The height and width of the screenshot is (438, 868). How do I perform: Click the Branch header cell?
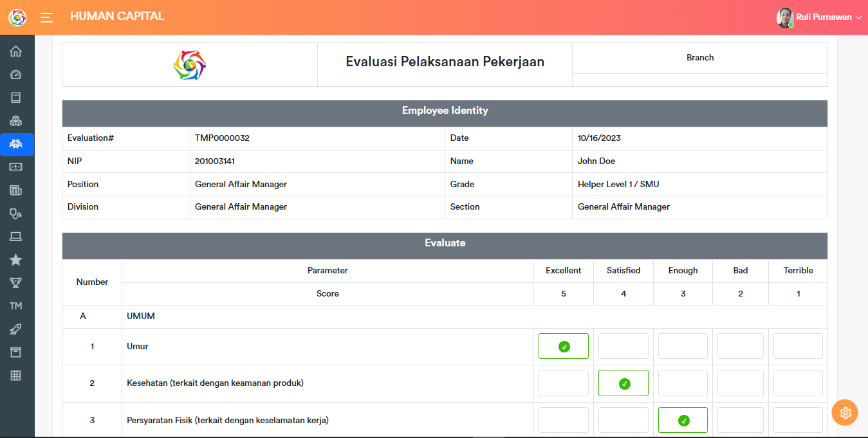coord(700,58)
